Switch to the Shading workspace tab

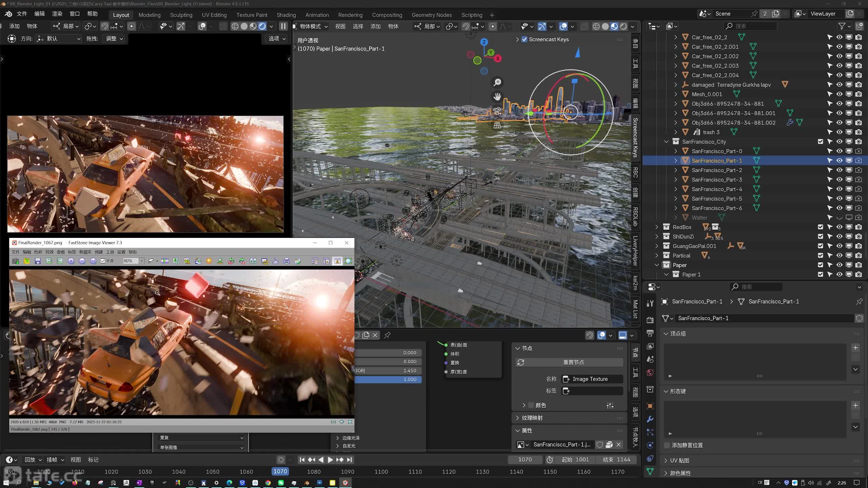(x=286, y=15)
